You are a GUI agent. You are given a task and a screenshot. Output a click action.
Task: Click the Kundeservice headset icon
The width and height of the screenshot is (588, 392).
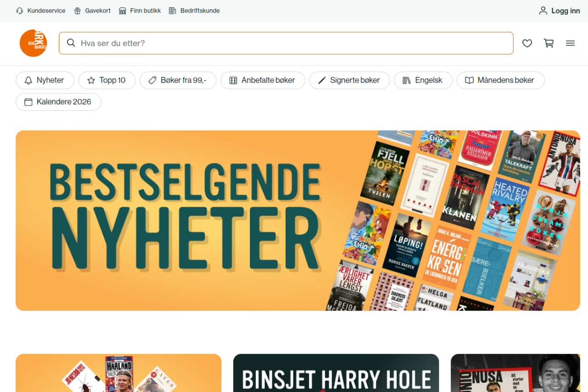click(x=19, y=11)
